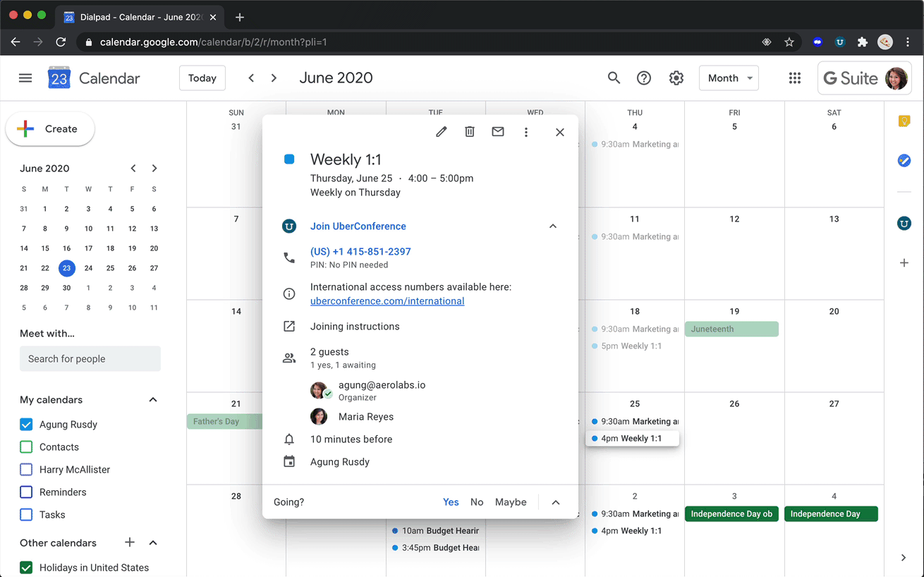Select the Dialpad Calendar browser tab
Screen dimensions: 924x577
tap(140, 17)
